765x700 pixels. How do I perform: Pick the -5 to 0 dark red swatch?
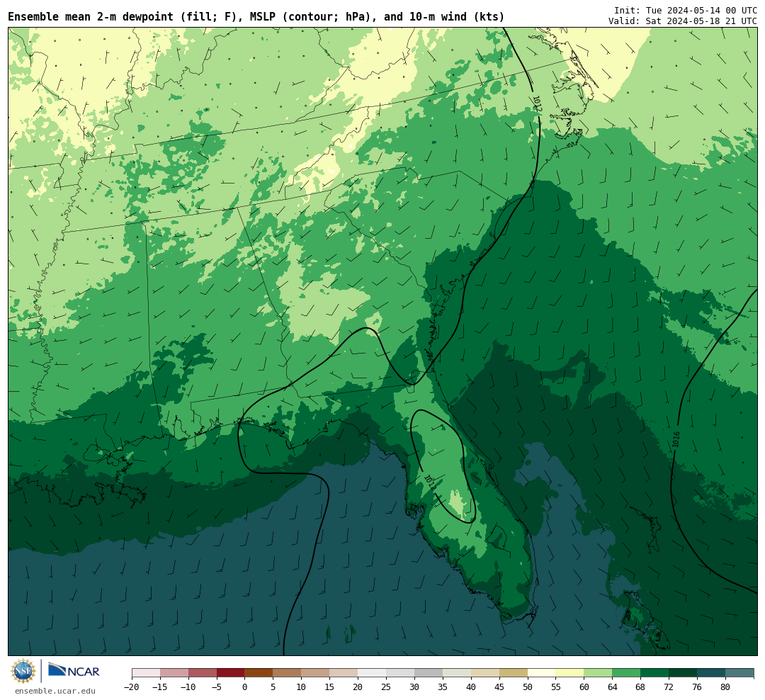[231, 673]
